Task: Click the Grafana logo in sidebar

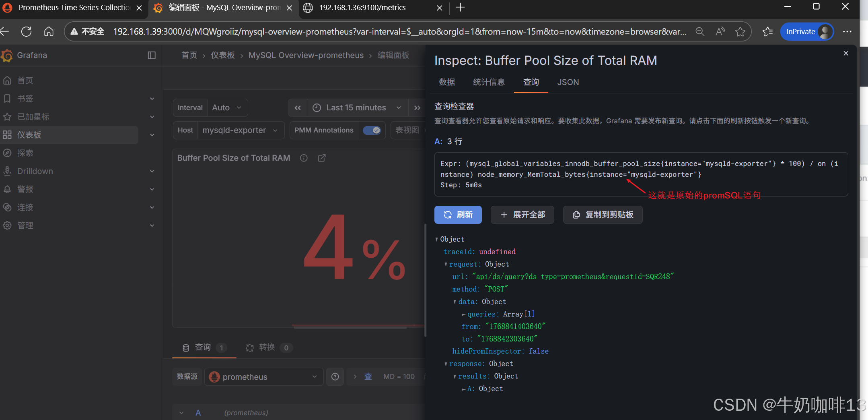Action: click(x=7, y=55)
